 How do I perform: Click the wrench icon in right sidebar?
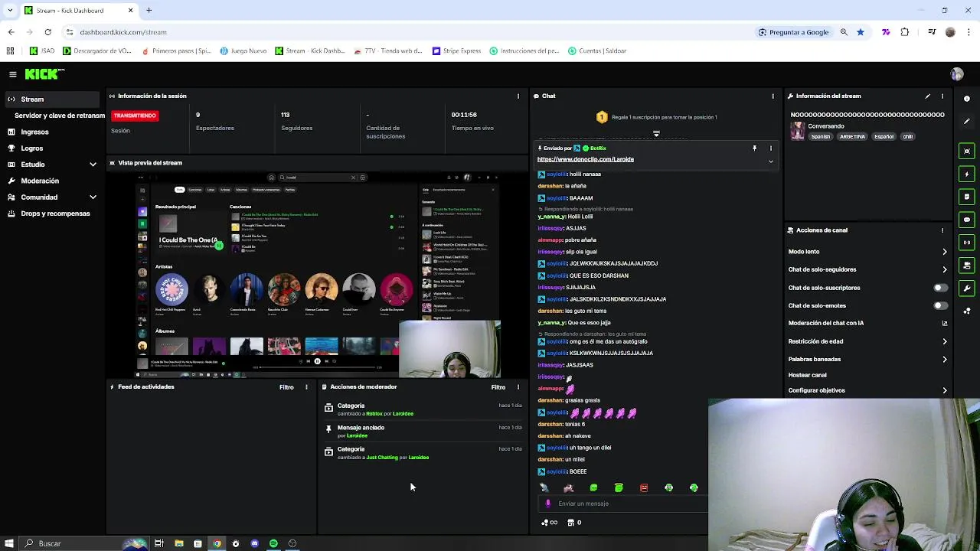(x=967, y=289)
